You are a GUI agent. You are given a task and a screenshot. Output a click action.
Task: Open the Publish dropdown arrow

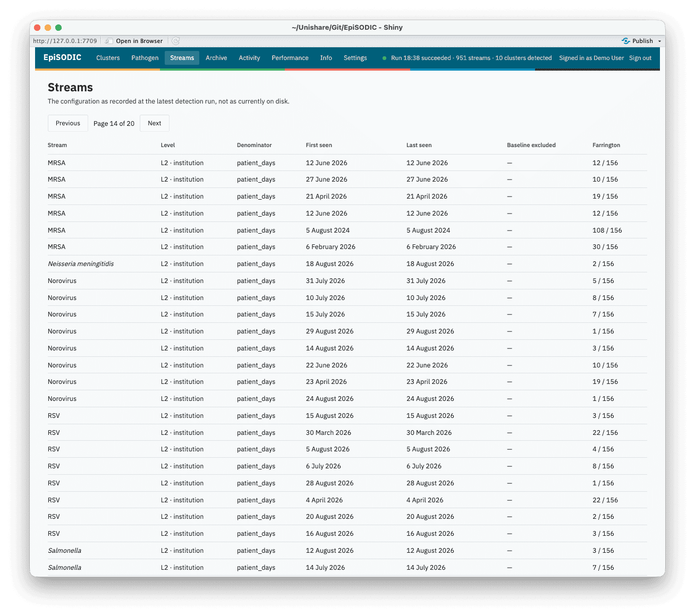click(x=659, y=41)
